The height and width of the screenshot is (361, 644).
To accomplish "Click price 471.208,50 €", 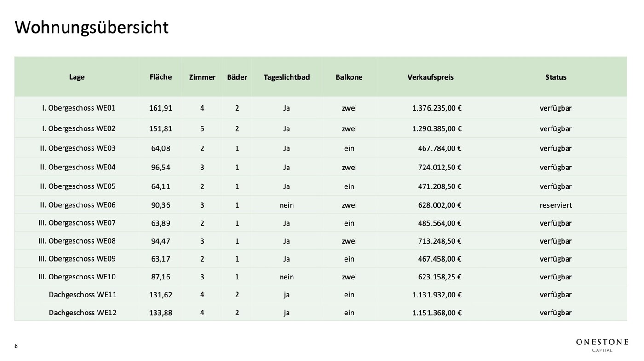I will click(x=440, y=186).
